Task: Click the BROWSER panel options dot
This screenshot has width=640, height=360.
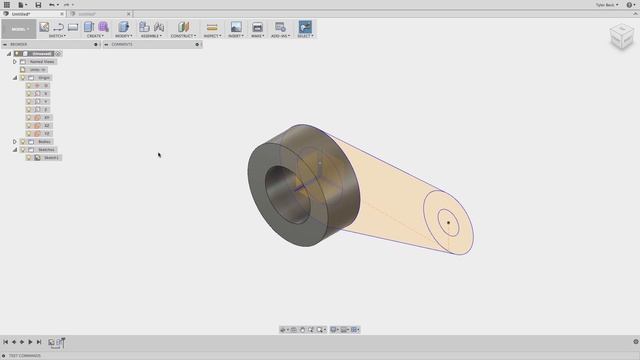Action: 96,44
